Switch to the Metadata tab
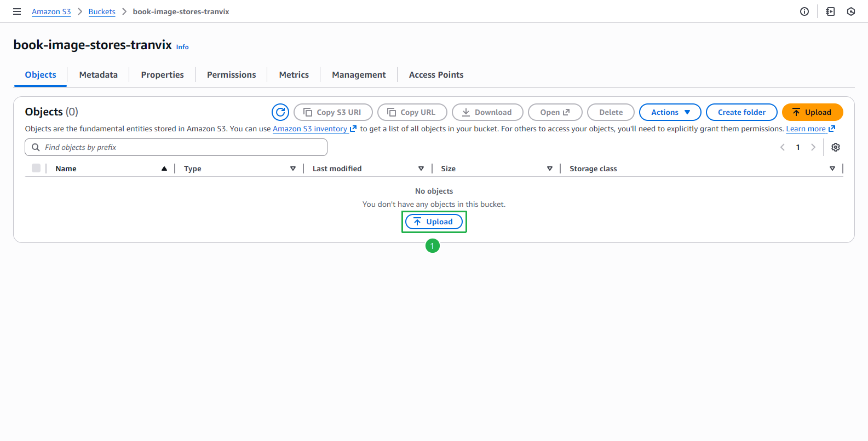This screenshot has height=441, width=868. click(x=99, y=75)
